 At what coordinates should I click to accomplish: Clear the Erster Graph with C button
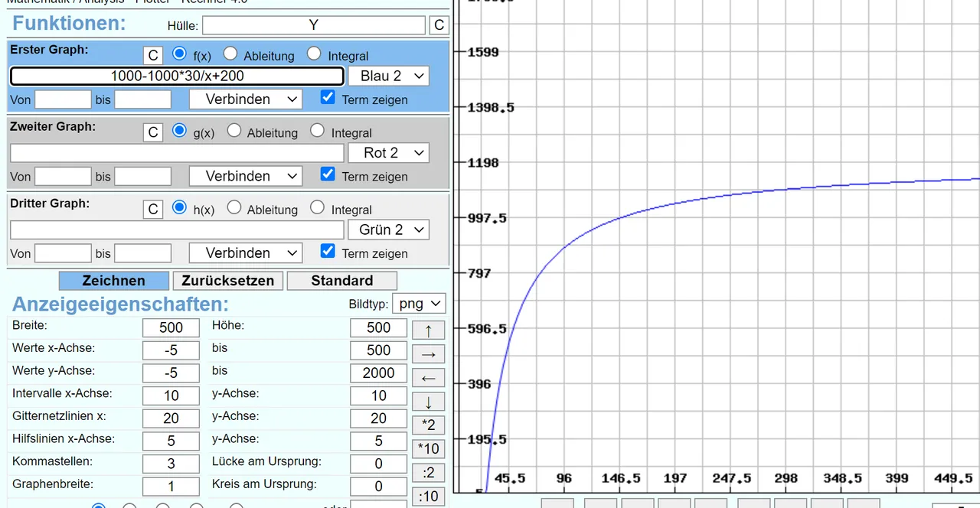[153, 55]
